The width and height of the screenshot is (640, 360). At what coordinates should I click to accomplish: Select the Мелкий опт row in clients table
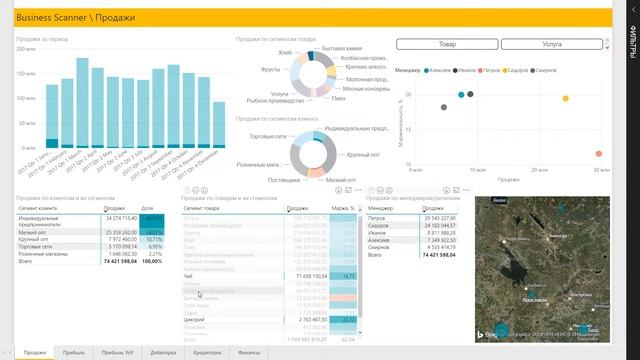click(x=91, y=232)
